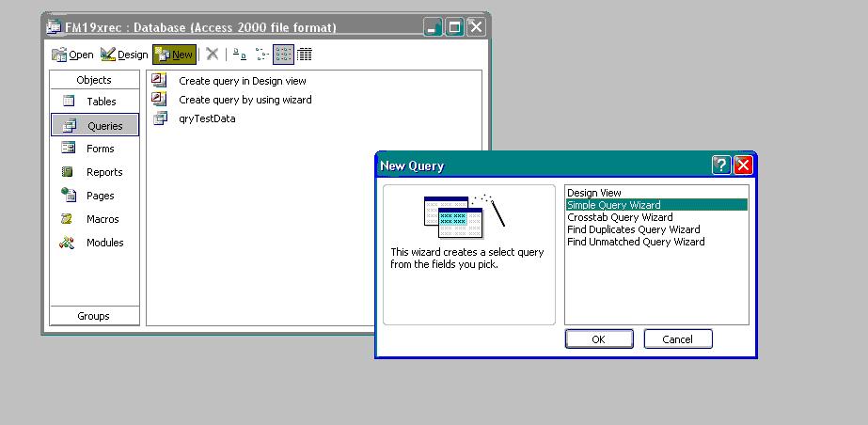Viewport: 868px width, 425px height.
Task: Maximize the FM19xrec database window
Action: tap(454, 26)
